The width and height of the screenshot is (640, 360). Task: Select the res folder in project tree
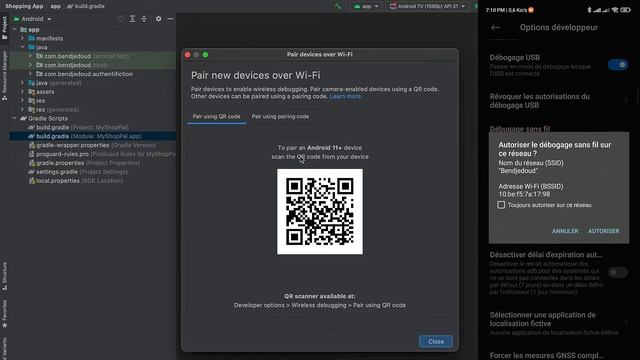(37, 101)
